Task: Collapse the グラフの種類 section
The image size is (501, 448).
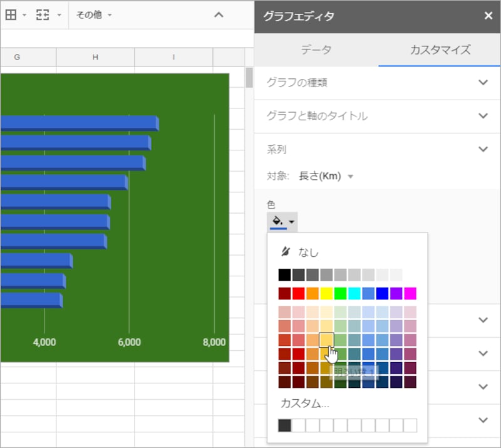Action: (482, 82)
